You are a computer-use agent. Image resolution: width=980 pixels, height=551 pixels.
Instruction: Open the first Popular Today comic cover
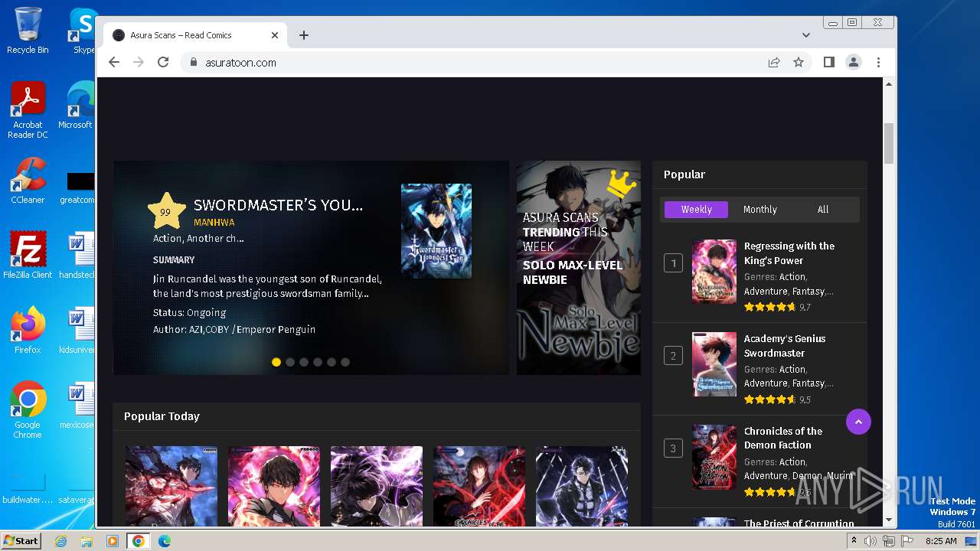[171, 486]
